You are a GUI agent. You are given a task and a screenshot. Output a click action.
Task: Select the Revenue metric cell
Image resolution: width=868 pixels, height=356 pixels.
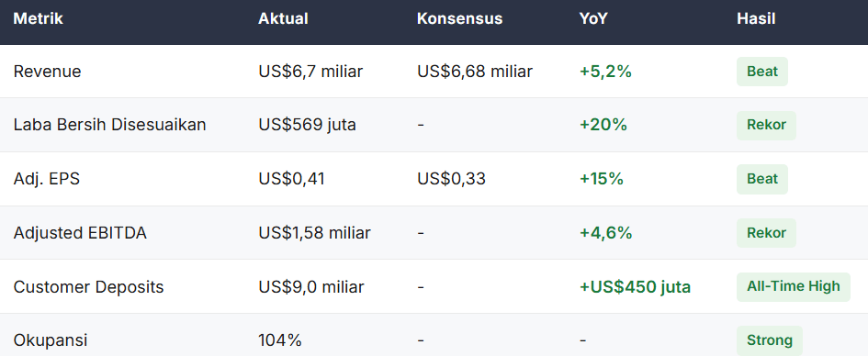click(47, 72)
